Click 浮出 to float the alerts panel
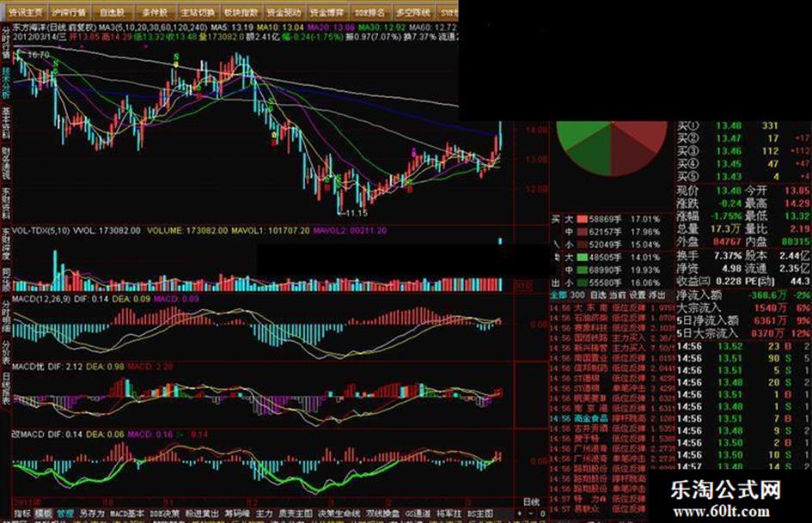 tap(656, 295)
